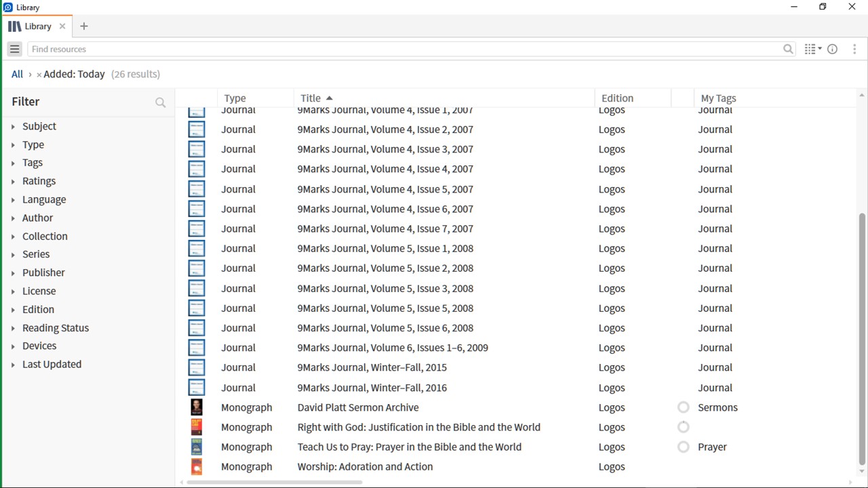Expand the Type filter

click(x=13, y=145)
